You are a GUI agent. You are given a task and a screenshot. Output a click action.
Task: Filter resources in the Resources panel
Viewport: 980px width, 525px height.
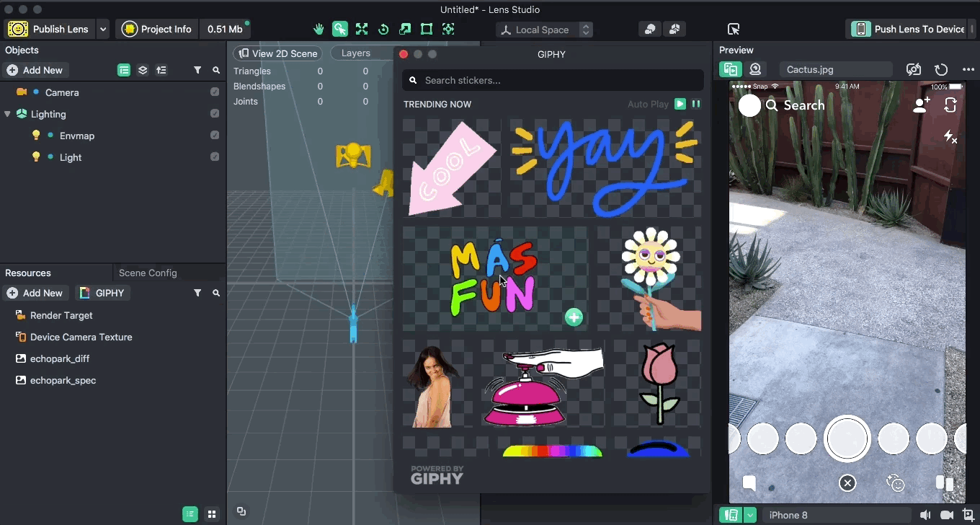tap(197, 293)
